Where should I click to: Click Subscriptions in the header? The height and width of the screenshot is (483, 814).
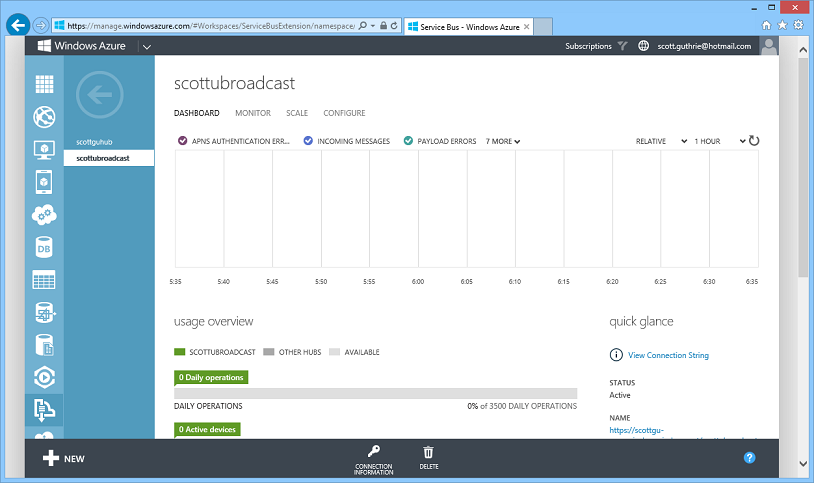[x=588, y=46]
